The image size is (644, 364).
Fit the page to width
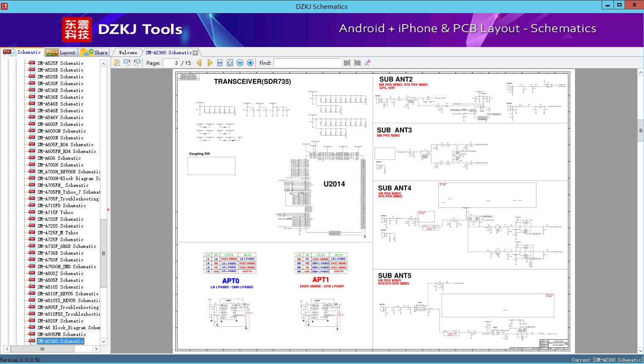coord(220,63)
